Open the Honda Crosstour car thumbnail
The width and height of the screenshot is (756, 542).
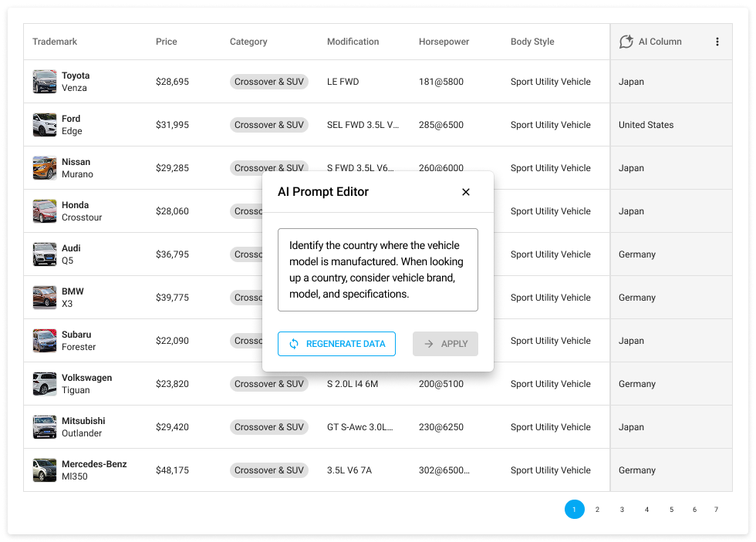[45, 211]
